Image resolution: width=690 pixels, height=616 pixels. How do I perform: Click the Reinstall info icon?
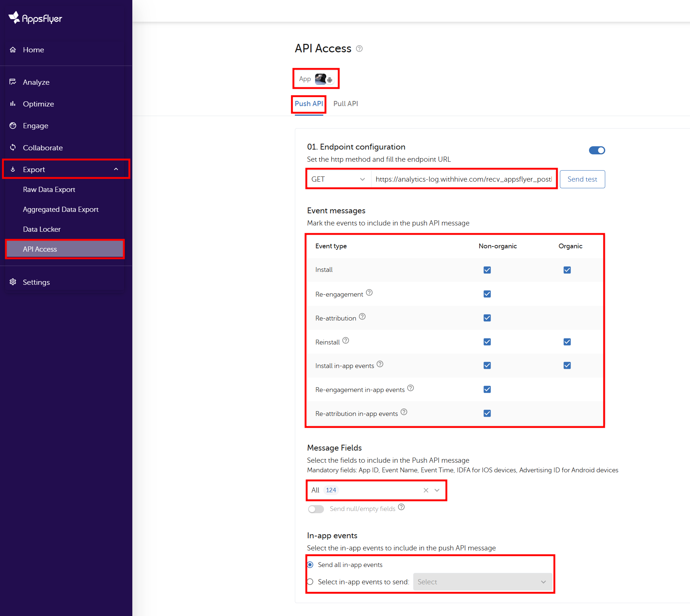(346, 340)
